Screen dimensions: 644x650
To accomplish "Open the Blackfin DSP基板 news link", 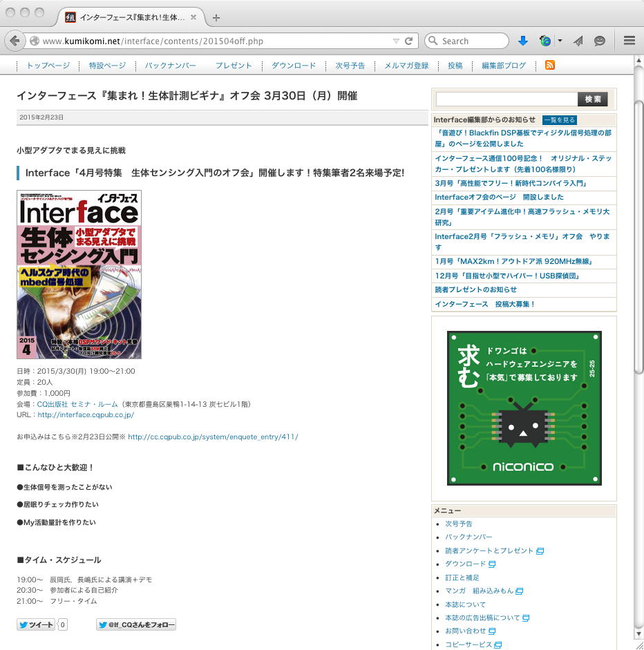I will tap(523, 138).
